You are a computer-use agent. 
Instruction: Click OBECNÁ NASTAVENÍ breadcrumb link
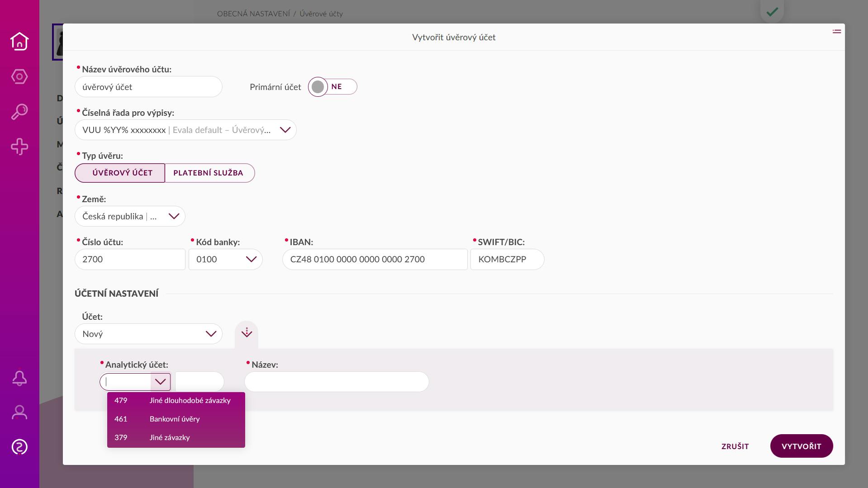coord(253,14)
